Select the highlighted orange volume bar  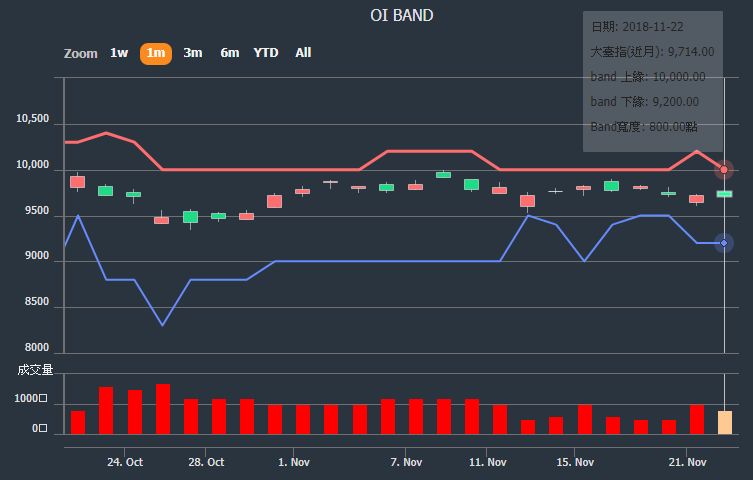pos(725,423)
